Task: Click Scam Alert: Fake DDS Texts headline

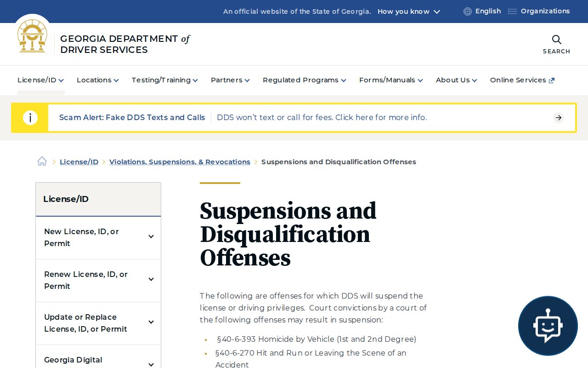Action: (132, 118)
